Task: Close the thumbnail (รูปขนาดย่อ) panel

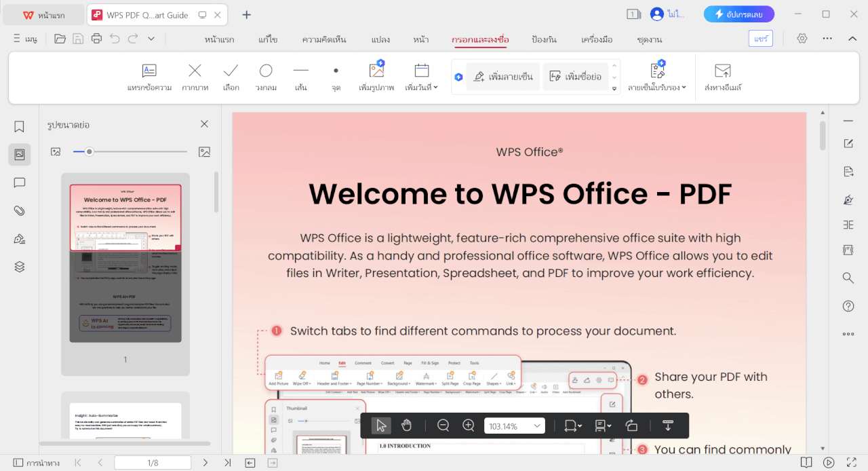Action: point(204,124)
